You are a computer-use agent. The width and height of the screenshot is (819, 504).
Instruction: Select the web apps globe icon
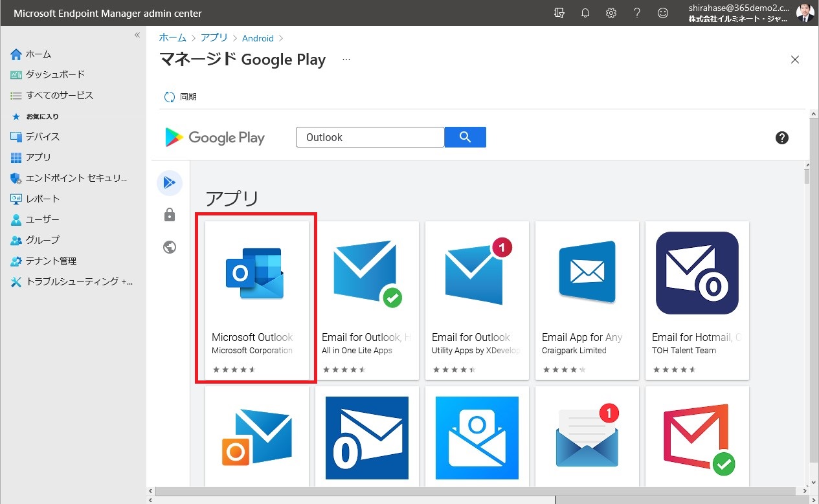[170, 247]
